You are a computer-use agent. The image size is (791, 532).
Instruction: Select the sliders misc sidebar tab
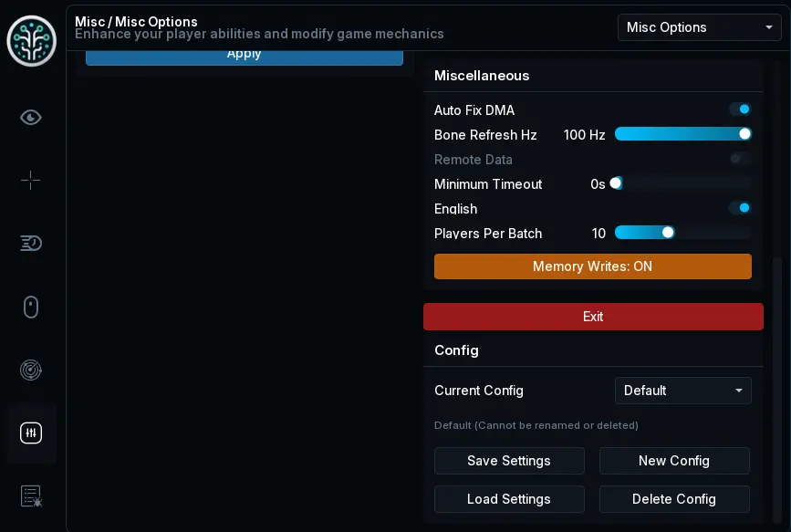coord(31,433)
